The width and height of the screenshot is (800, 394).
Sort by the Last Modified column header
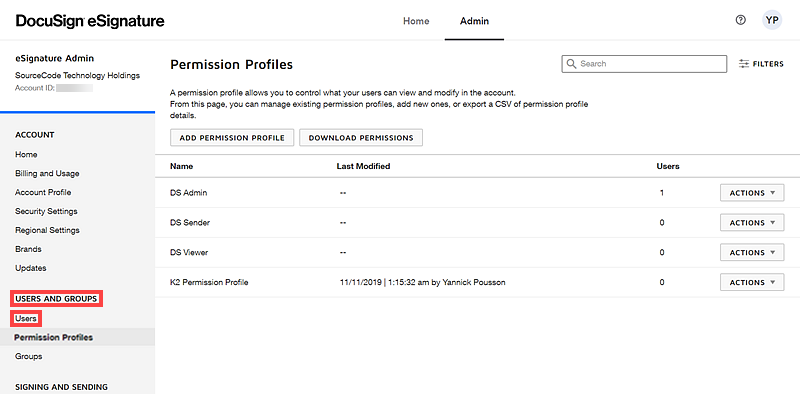[363, 166]
